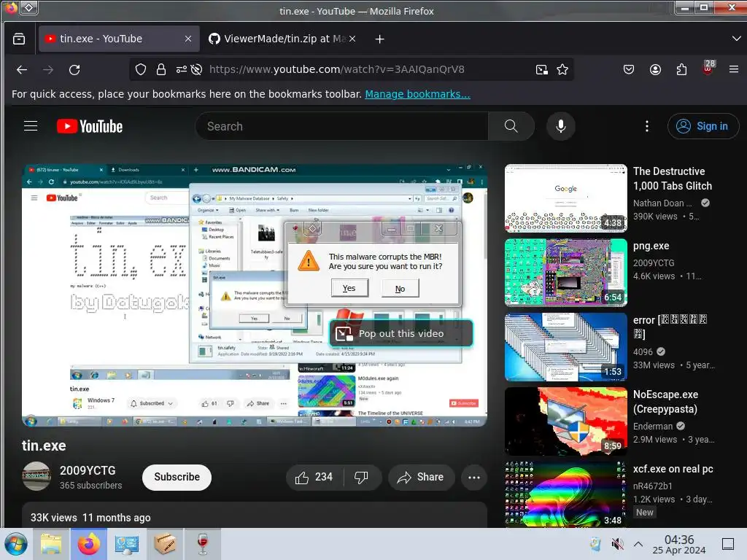Open the Firefox application menu
Screen dimensions: 747x560
pos(734,69)
